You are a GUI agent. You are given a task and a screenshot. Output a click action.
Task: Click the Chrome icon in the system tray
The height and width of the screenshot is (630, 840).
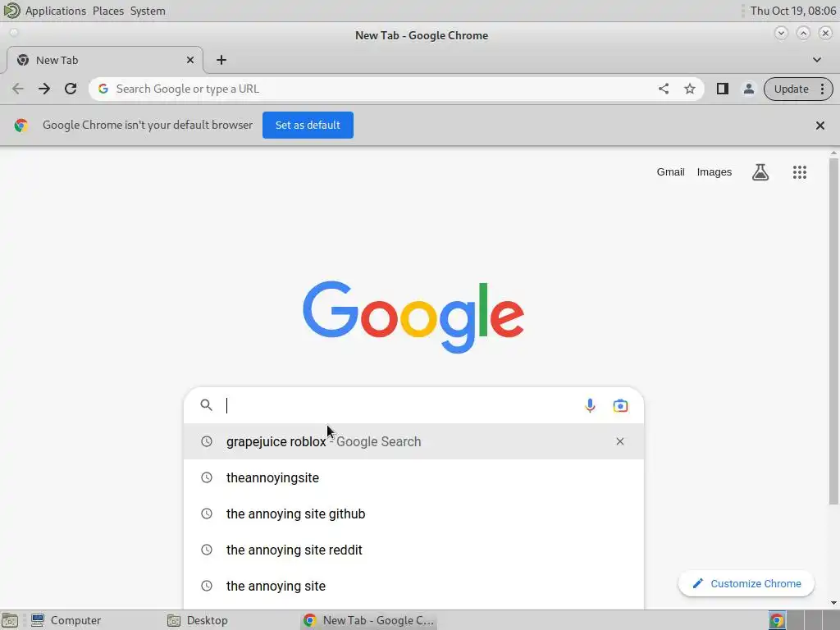pos(776,620)
